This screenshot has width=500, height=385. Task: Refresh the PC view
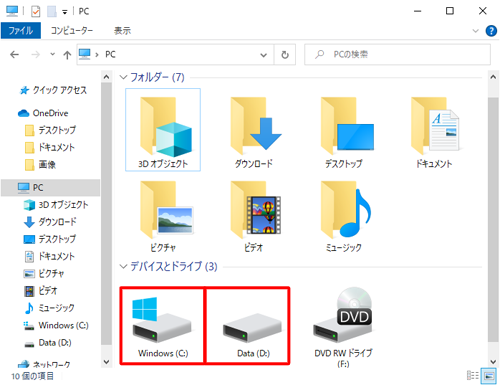pos(285,54)
